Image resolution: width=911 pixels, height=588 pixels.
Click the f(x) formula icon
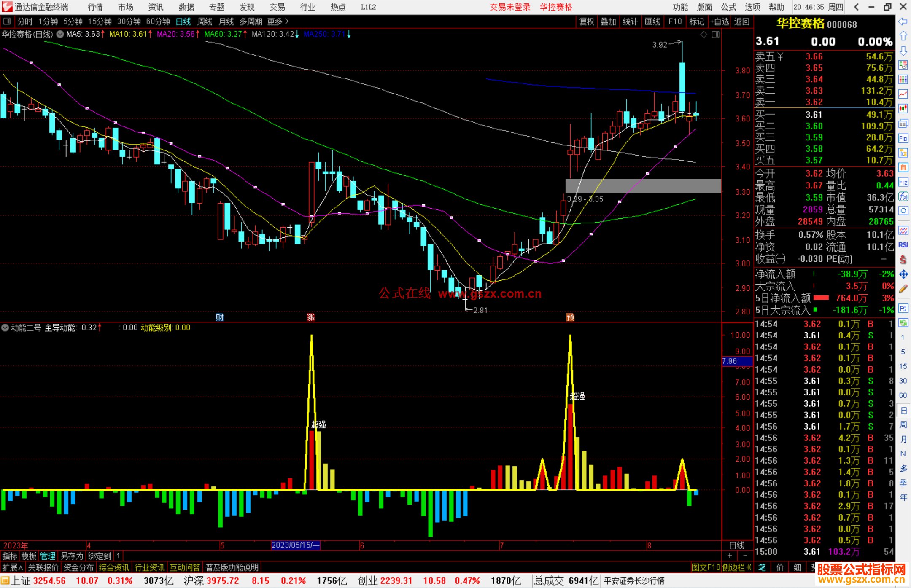[903, 197]
